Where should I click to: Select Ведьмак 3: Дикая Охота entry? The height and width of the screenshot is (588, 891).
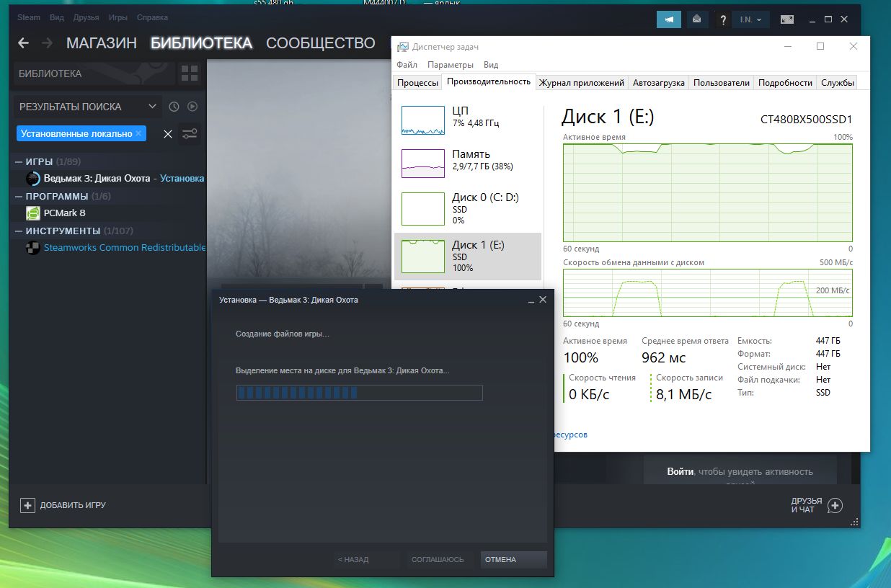108,178
